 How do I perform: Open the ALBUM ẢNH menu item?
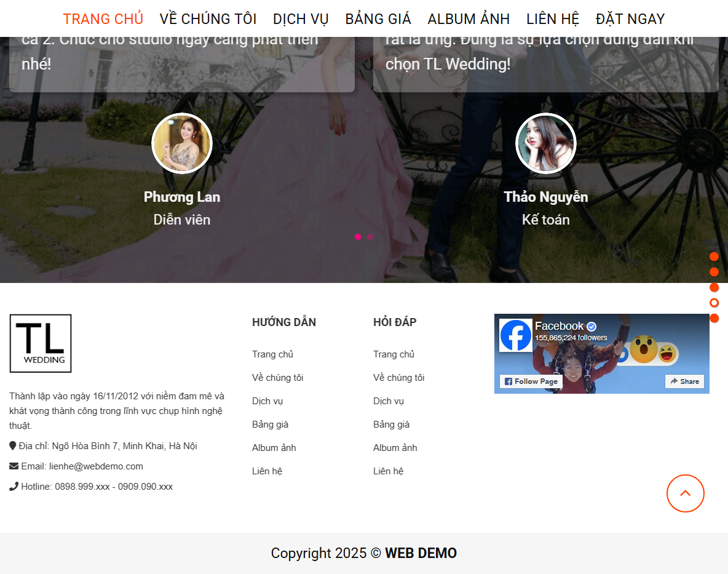(x=469, y=18)
